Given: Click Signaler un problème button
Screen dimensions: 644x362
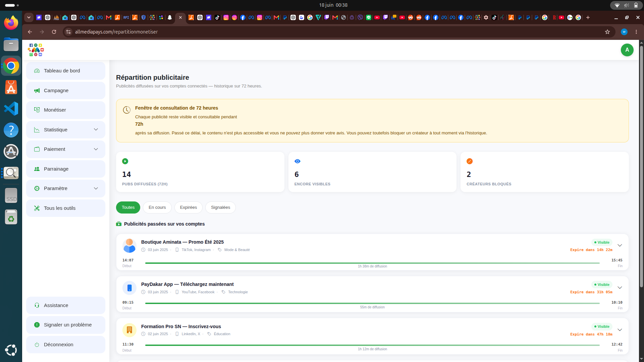Looking at the screenshot, I should 66,325.
